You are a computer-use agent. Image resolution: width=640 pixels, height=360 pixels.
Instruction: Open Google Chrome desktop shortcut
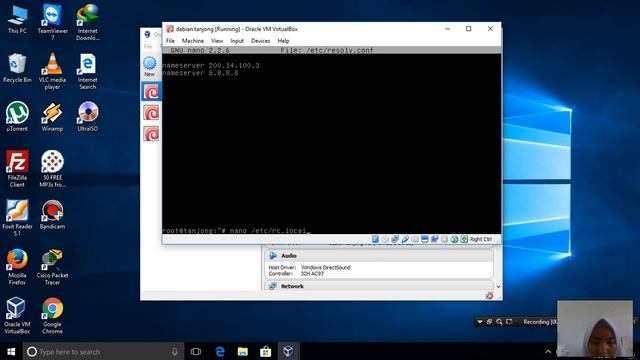tap(52, 316)
